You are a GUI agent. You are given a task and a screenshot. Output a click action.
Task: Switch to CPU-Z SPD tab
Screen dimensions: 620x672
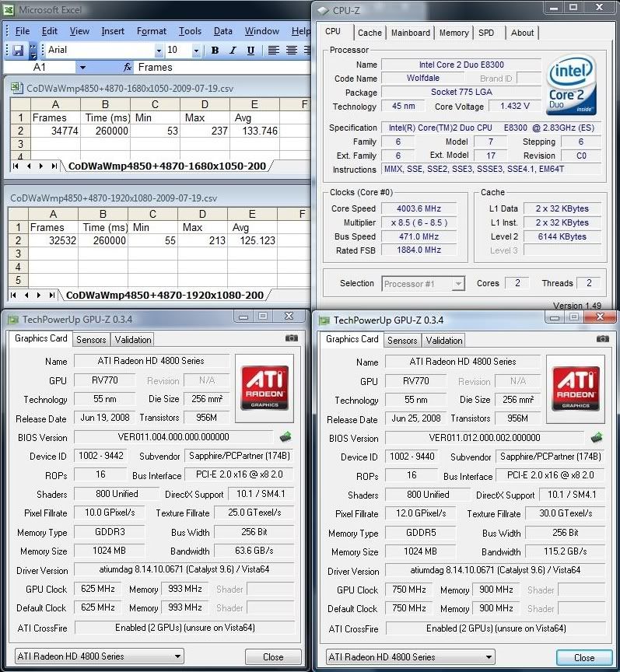[x=485, y=33]
